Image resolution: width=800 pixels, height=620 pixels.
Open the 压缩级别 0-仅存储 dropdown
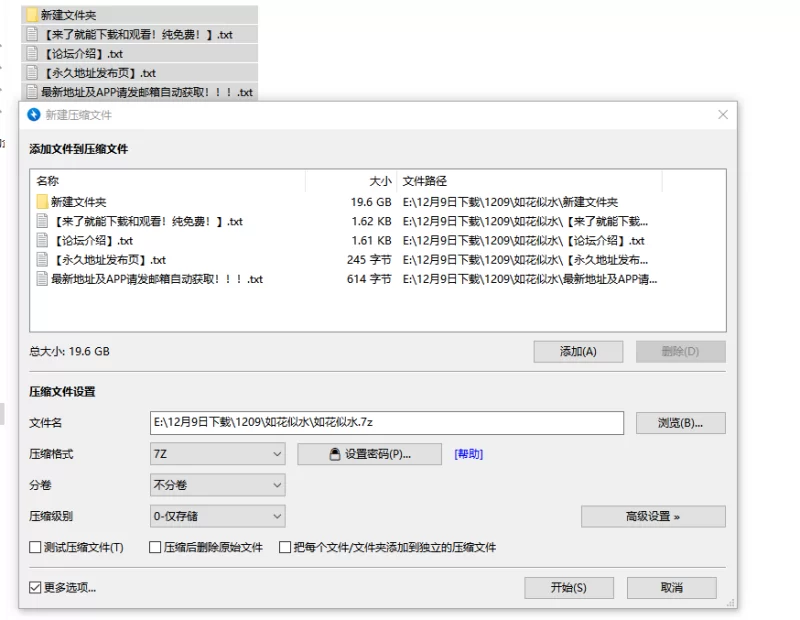(217, 516)
